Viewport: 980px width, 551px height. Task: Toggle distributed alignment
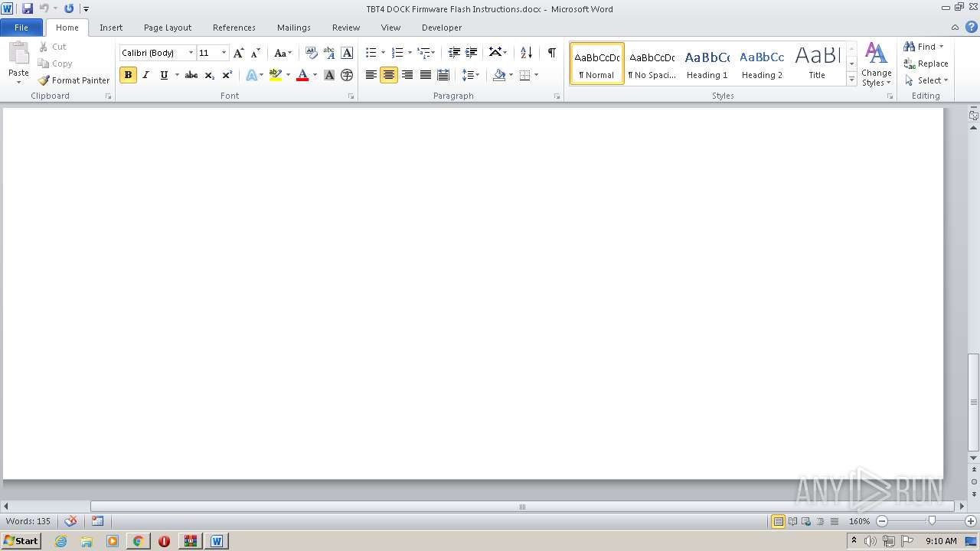(443, 75)
